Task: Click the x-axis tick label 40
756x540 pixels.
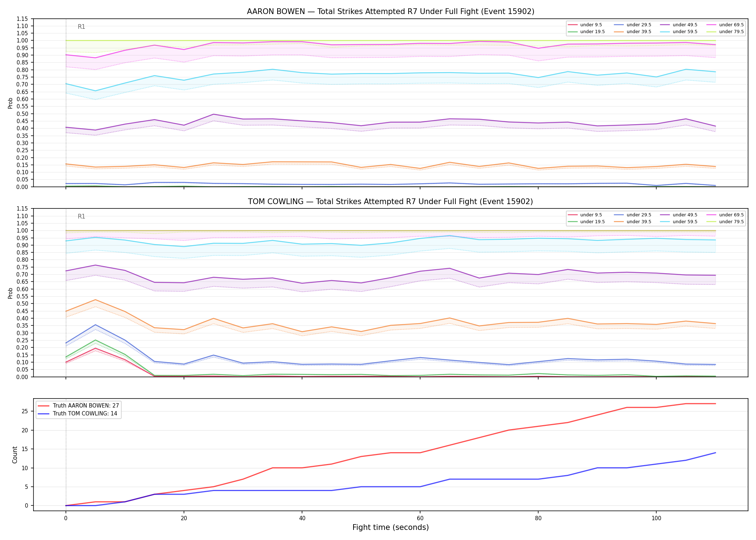Action: (x=302, y=518)
